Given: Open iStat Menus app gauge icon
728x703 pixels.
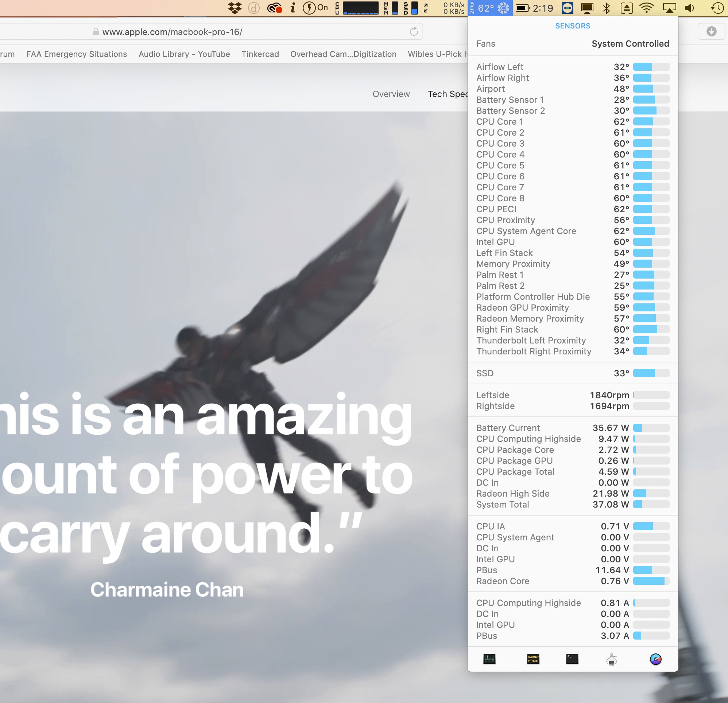Looking at the screenshot, I should coord(655,659).
